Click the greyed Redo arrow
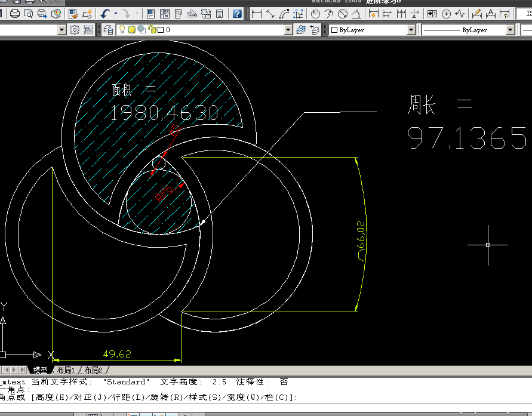532x416 pixels. point(126,14)
